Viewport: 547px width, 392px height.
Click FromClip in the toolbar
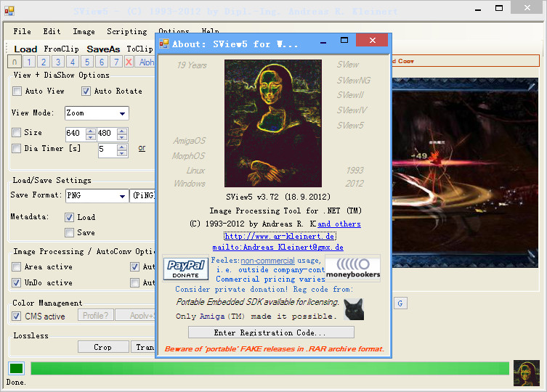coord(62,49)
